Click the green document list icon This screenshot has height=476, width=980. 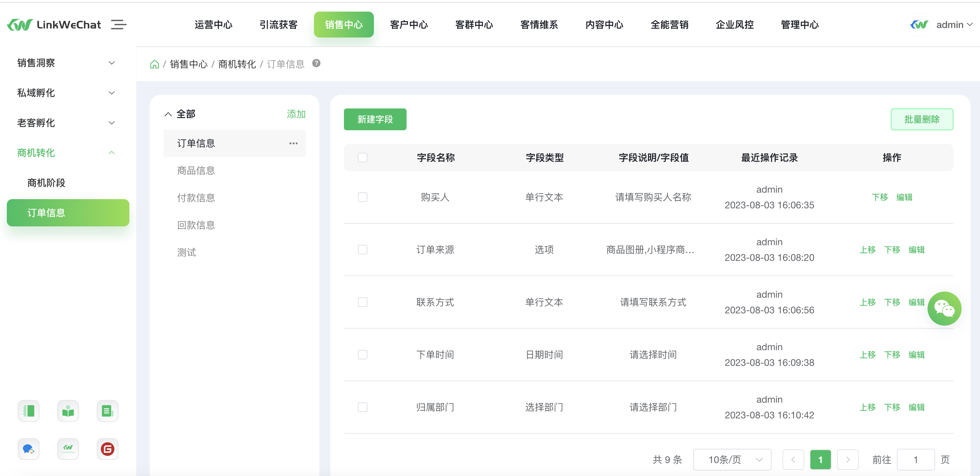107,411
